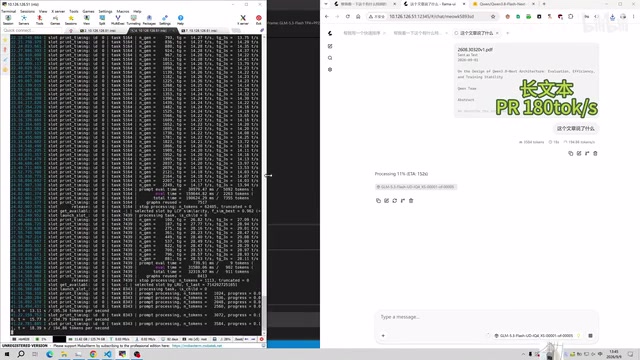640x360 pixels.
Task: Click the Quick connect field in MobaXterm
Action: click(x=33, y=31)
